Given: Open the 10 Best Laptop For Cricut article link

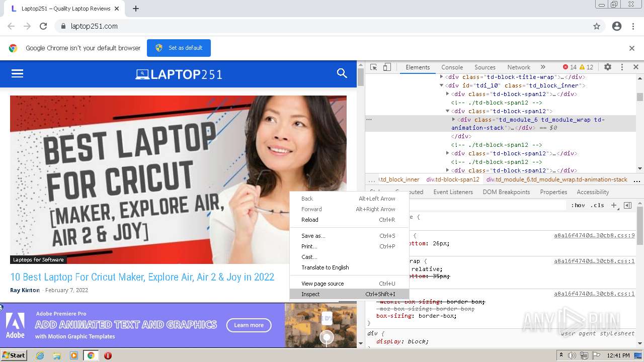Looking at the screenshot, I should click(x=142, y=277).
